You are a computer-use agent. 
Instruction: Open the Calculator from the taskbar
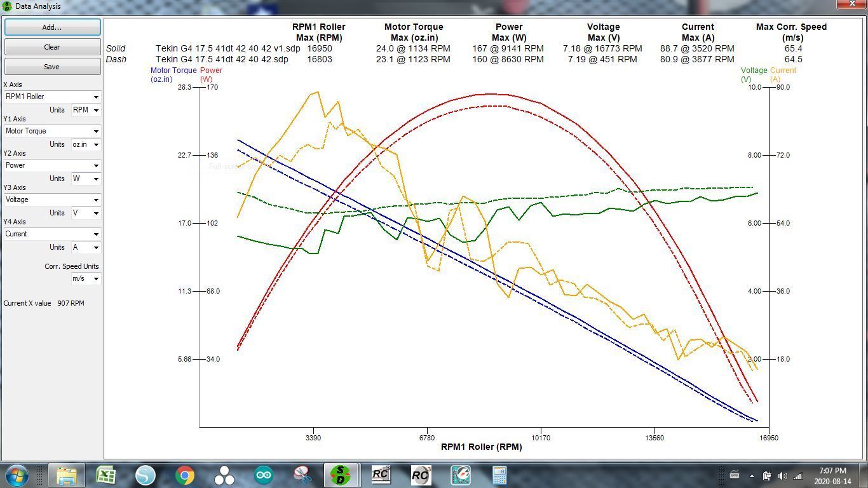pos(499,475)
